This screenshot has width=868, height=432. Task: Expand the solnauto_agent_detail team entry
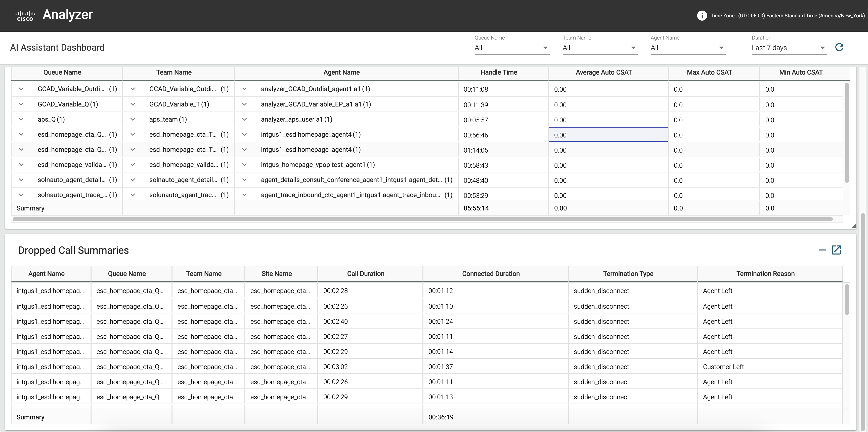coord(133,179)
